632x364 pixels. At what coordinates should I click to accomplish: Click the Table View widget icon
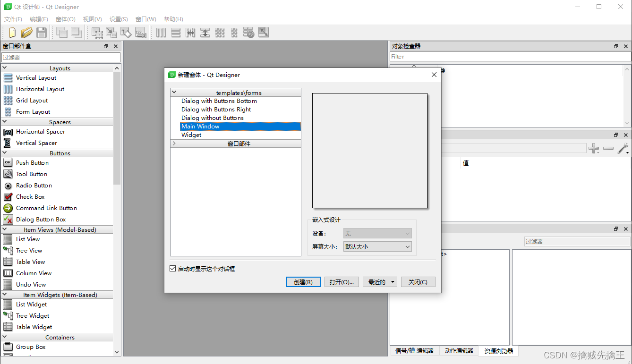[x=8, y=262]
